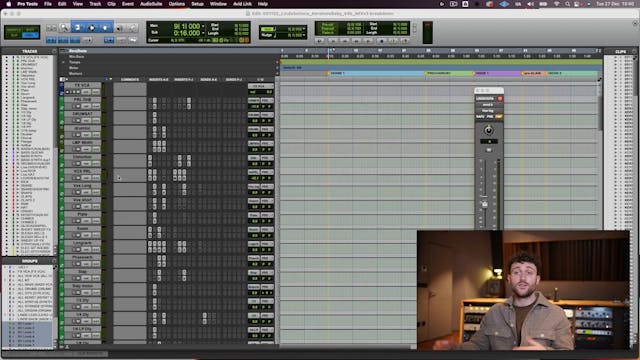This screenshot has height=360, width=640.
Task: Open the Clips list popup menu icon
Action: (634, 51)
